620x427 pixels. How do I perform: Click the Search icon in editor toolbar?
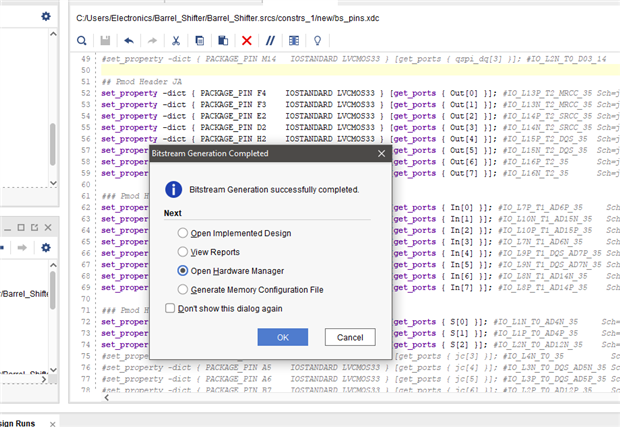(83, 41)
